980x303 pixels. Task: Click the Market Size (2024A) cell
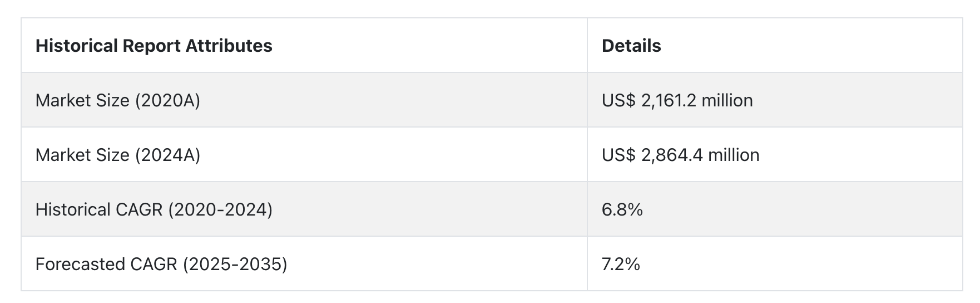(304, 154)
